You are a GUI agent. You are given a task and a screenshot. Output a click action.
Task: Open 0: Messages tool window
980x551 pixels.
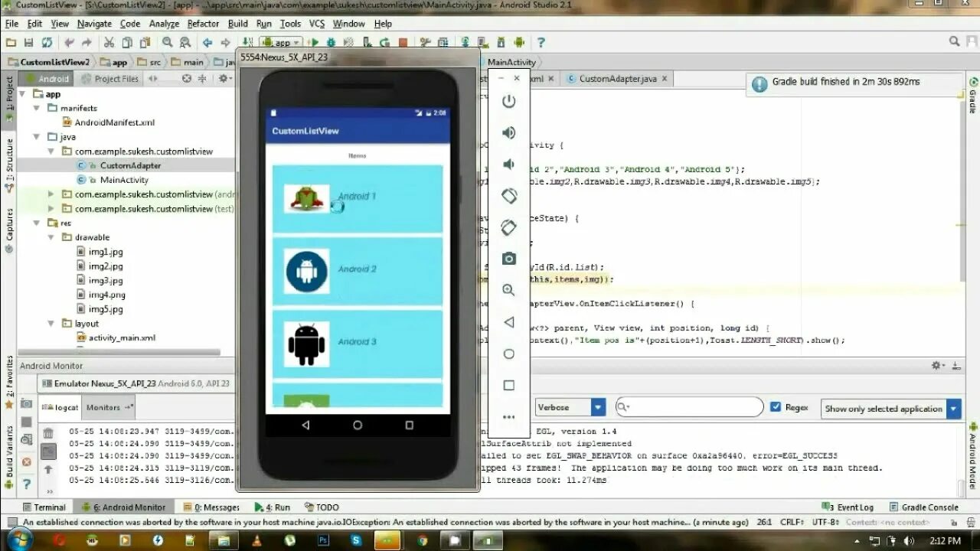click(x=211, y=507)
